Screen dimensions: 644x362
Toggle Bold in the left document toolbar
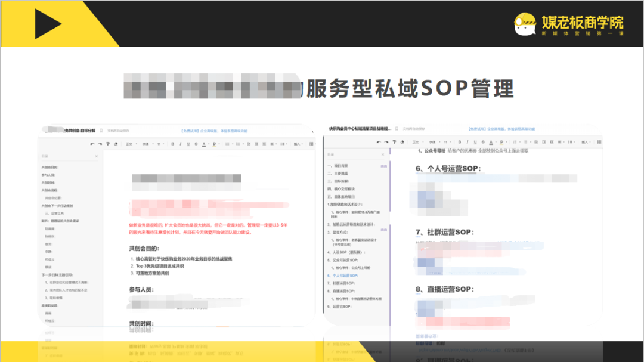[x=172, y=144]
